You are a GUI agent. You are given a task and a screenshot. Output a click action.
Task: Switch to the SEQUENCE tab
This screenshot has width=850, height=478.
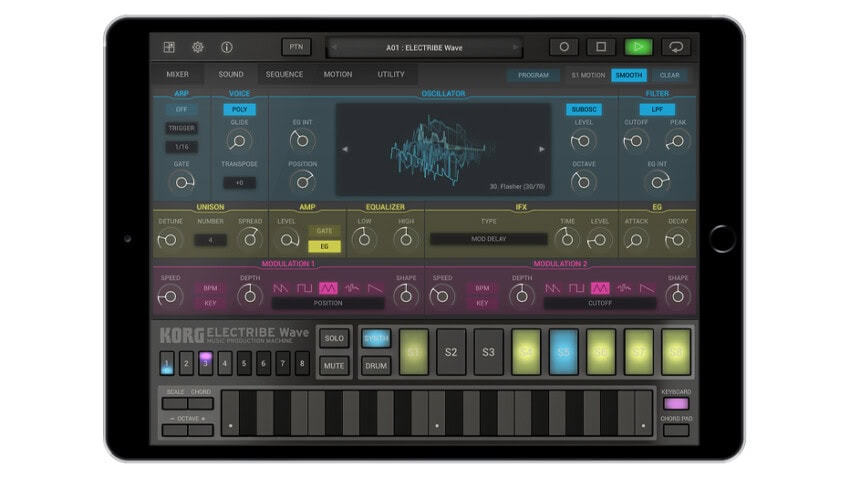click(x=284, y=75)
